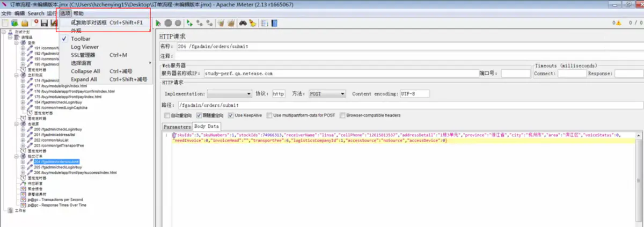This screenshot has width=644, height=227.
Task: Click the Clear (broom) toolbar icon
Action: tap(221, 23)
